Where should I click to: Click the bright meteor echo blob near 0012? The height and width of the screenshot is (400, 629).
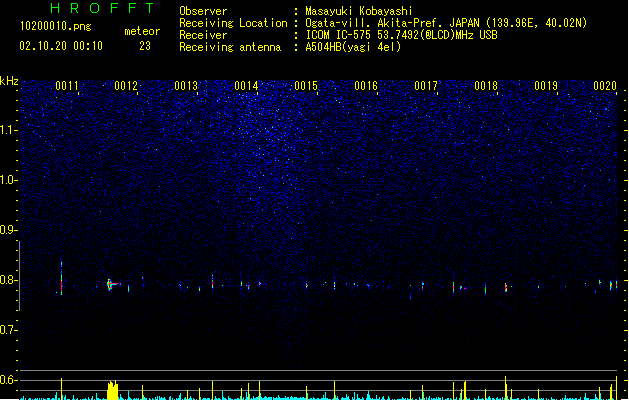pyautogui.click(x=112, y=284)
